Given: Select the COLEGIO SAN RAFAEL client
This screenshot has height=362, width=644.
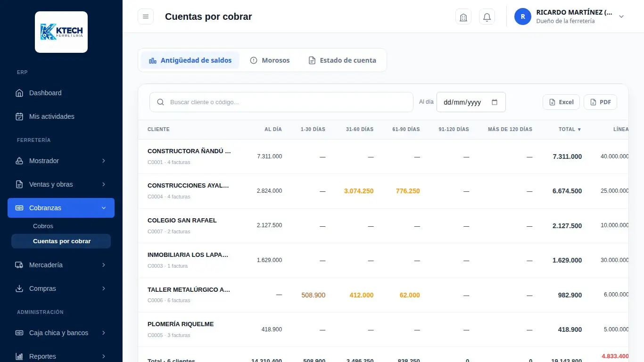Looking at the screenshot, I should coord(182,221).
